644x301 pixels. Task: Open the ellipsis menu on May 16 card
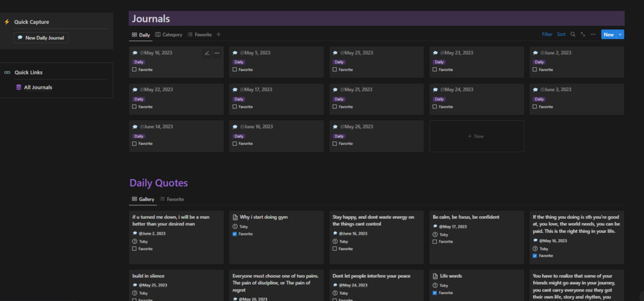[x=217, y=53]
